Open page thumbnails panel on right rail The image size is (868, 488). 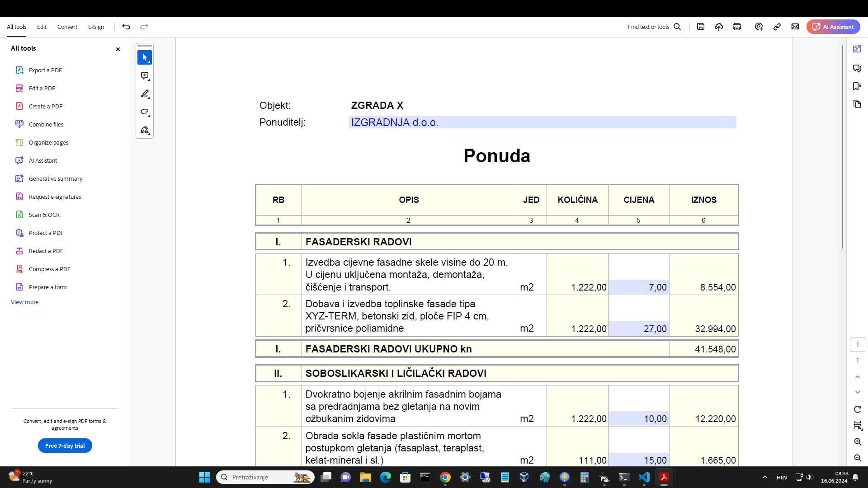click(857, 104)
